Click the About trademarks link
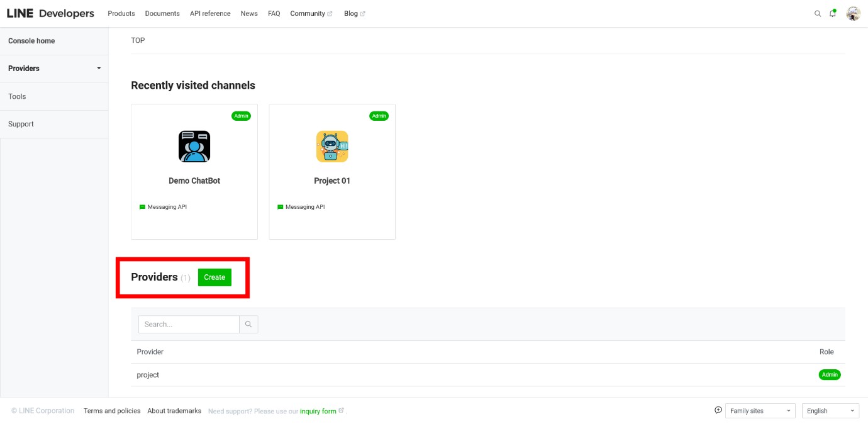Image resolution: width=868 pixels, height=424 pixels. [x=174, y=411]
